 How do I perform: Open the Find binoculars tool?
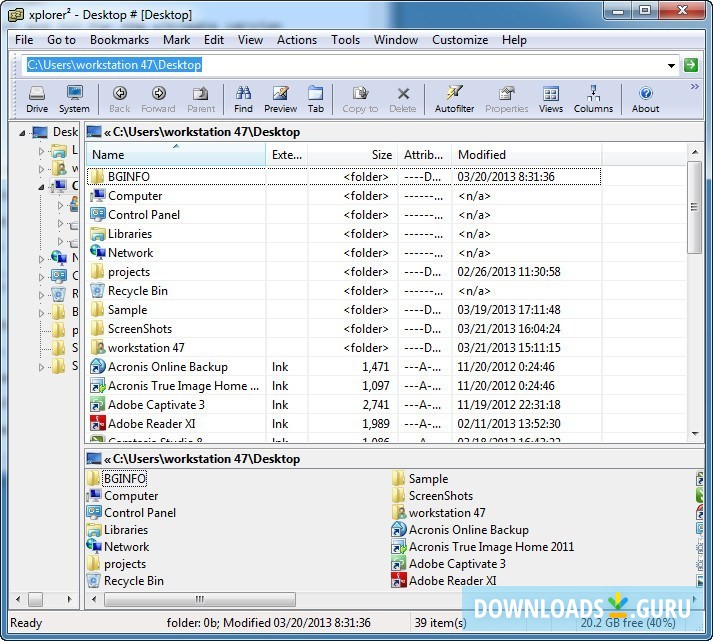click(243, 99)
